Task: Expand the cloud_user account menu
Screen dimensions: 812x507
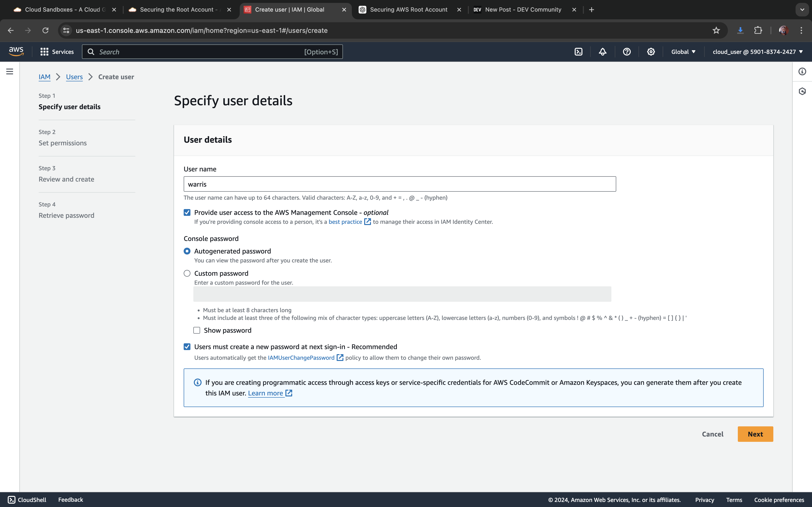Action: [757, 52]
